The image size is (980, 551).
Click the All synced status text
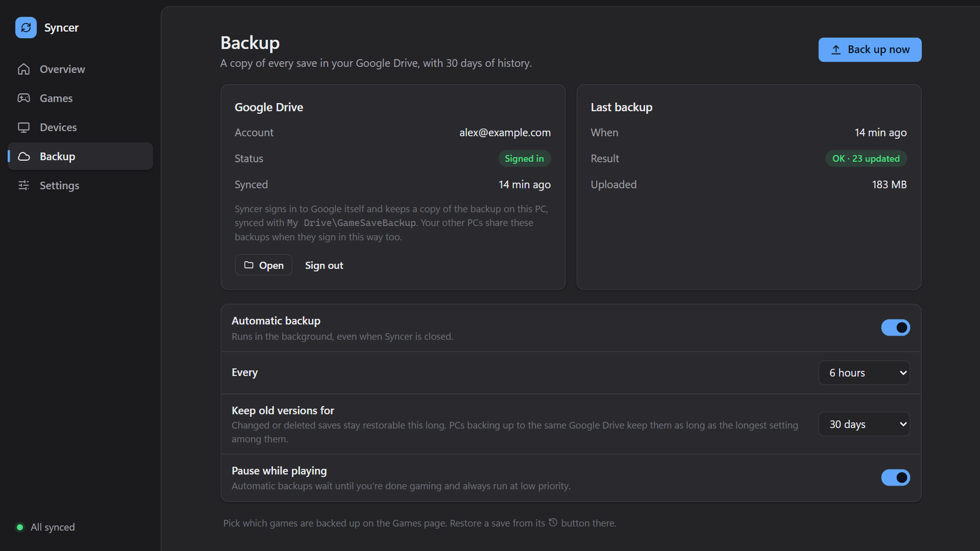click(53, 527)
